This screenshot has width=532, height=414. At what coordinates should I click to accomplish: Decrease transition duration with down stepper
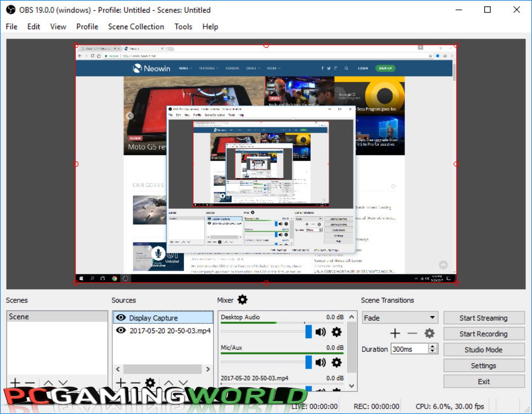pos(433,352)
